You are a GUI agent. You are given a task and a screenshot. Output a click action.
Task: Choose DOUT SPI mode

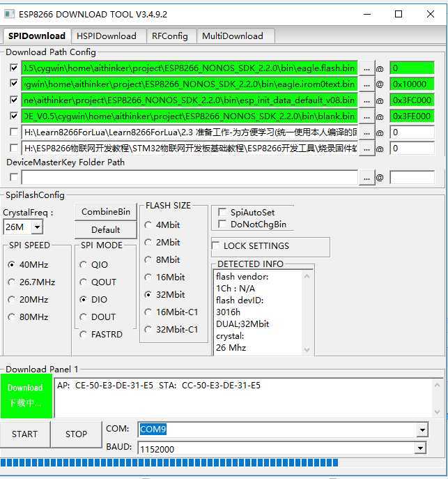click(98, 317)
